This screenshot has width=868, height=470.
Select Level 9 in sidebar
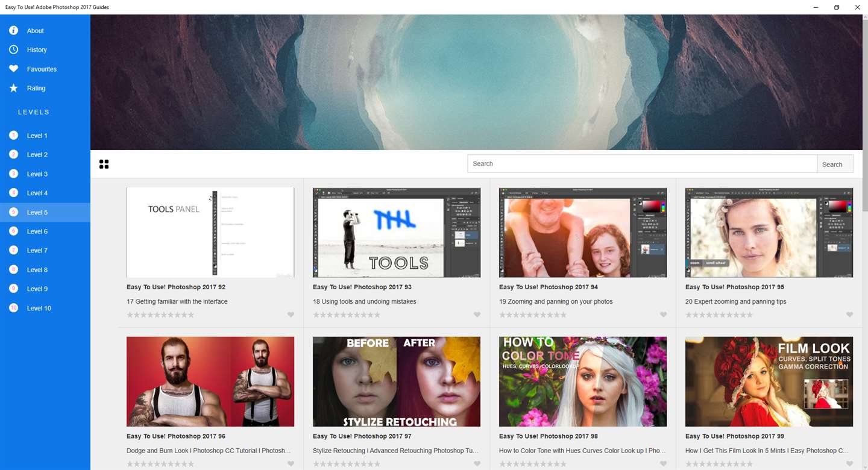tap(45, 289)
